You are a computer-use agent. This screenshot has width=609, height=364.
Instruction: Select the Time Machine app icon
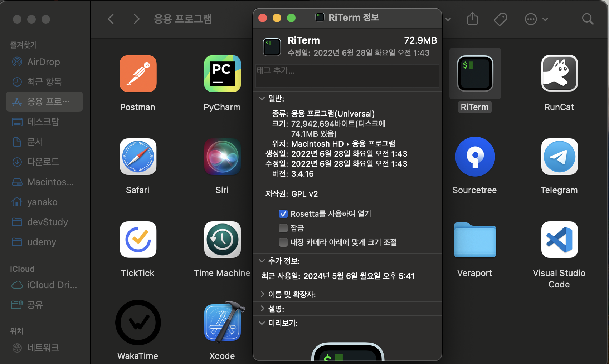tap(222, 240)
